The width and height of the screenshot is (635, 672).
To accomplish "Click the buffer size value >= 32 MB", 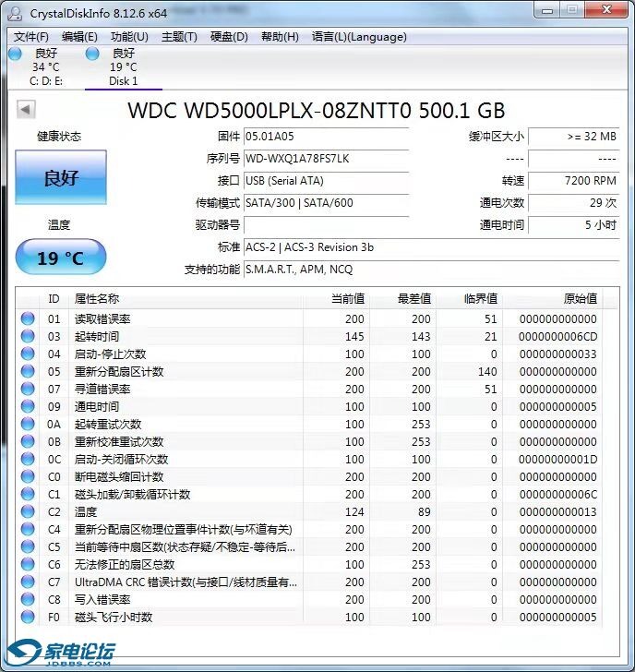I will click(x=574, y=137).
